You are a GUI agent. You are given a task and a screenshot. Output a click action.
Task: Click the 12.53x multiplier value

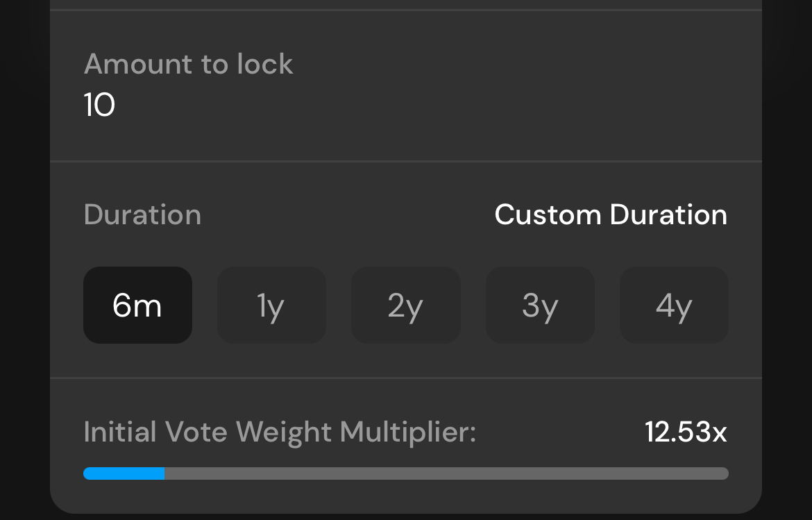coord(686,432)
